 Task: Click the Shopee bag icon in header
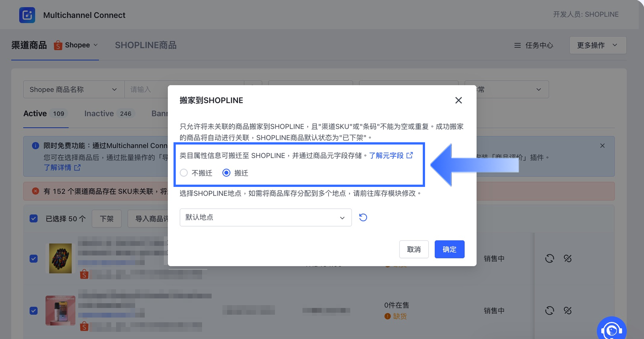point(58,45)
